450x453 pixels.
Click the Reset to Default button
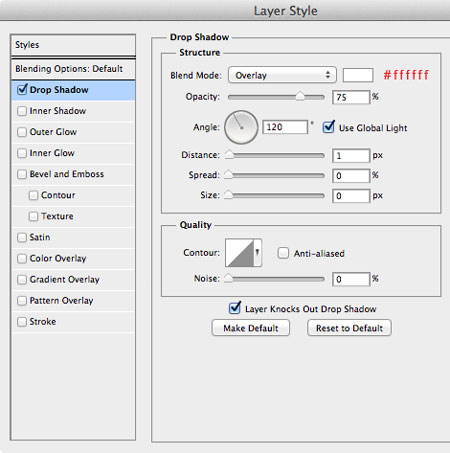[349, 328]
